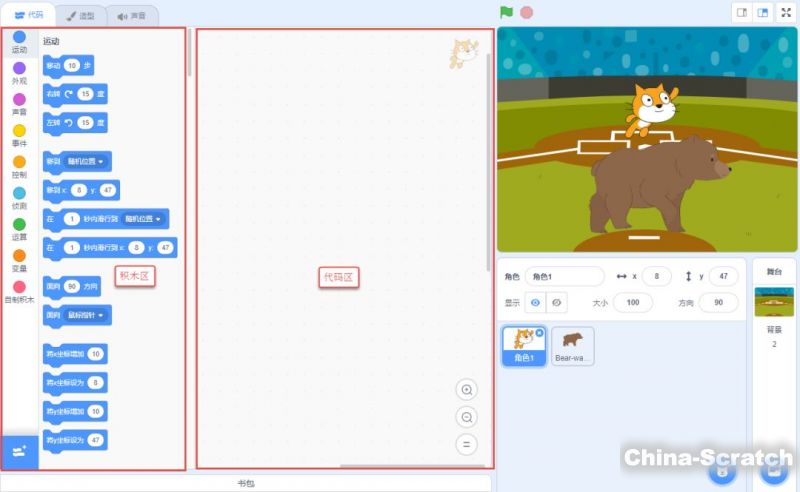Open the 声音 tab
800x492 pixels.
click(130, 15)
